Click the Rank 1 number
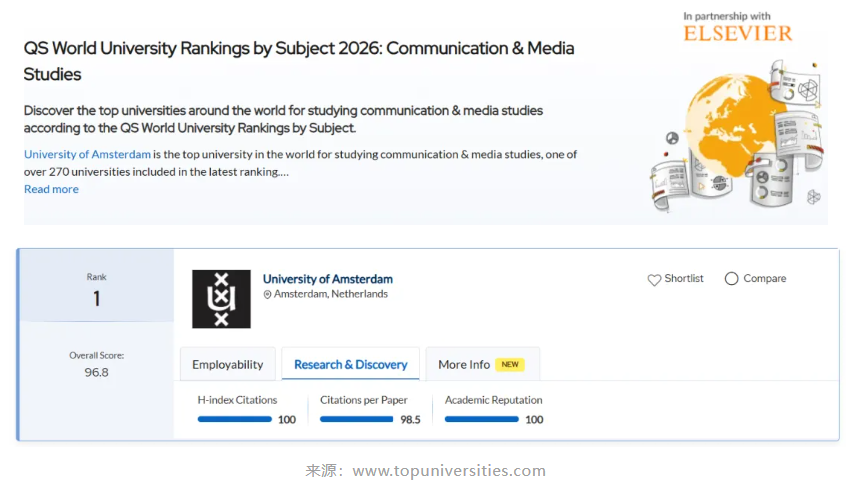Image resolution: width=846 pixels, height=486 pixels. click(x=96, y=299)
